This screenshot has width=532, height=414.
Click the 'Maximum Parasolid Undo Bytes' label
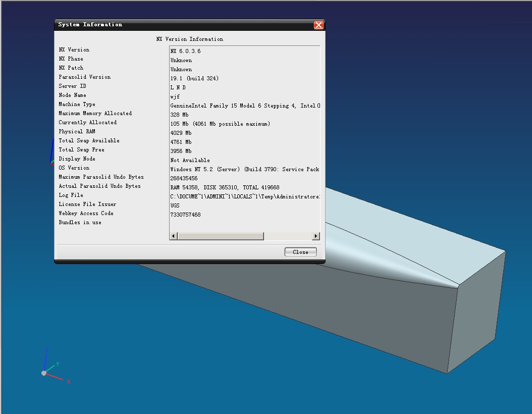point(101,177)
